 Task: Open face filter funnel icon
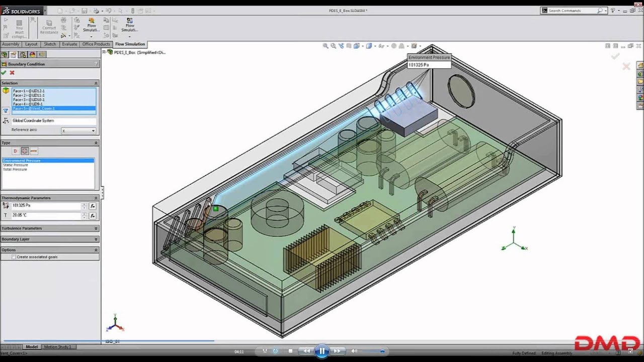(6, 111)
